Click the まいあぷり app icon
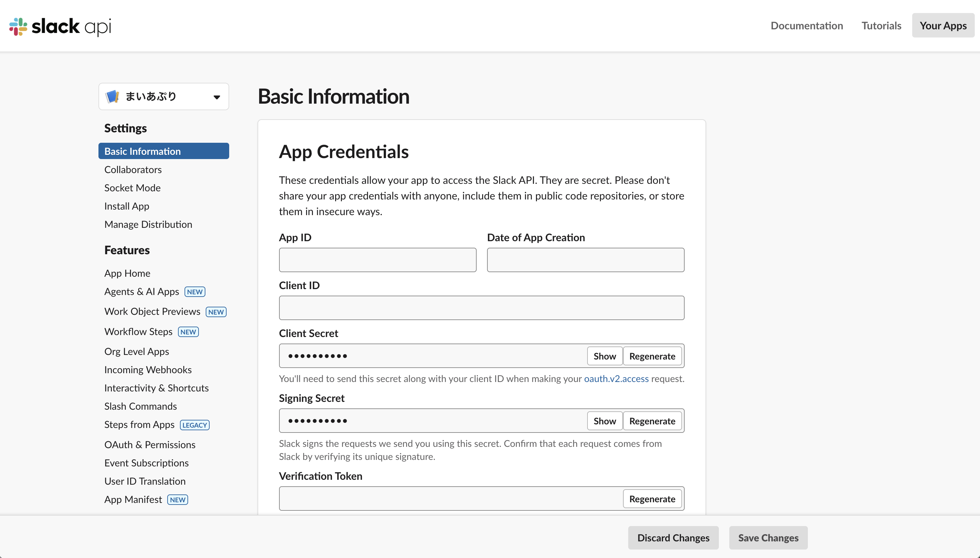 [112, 96]
